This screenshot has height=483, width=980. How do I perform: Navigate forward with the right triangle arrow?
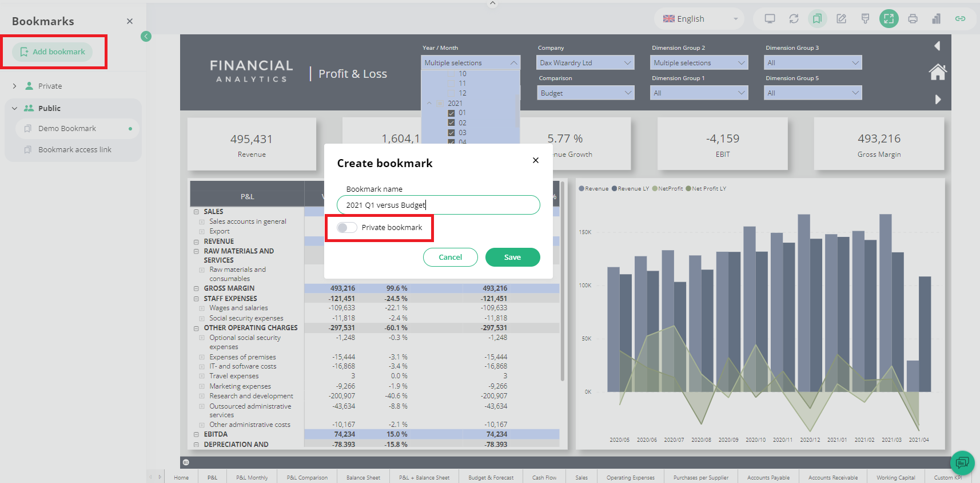pos(938,100)
